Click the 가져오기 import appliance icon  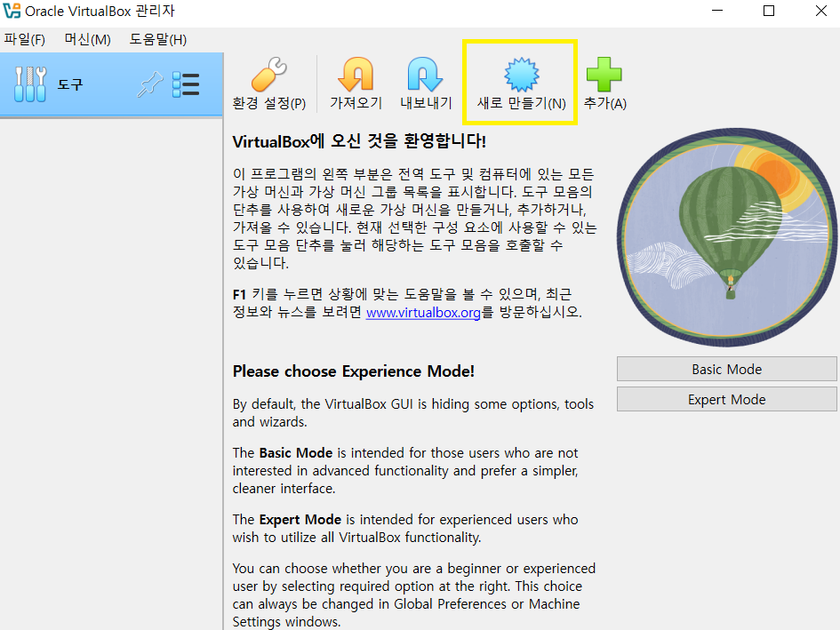pos(356,83)
